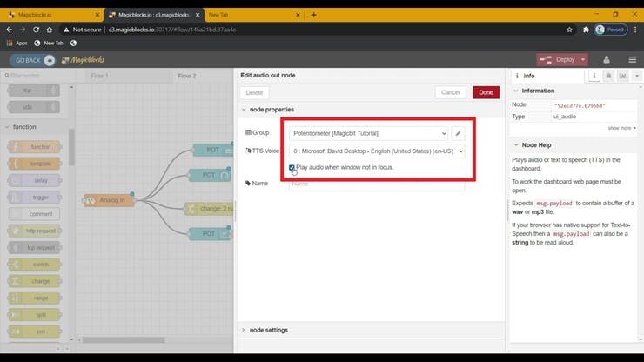Switch to the Flow 2 tab

click(x=186, y=76)
